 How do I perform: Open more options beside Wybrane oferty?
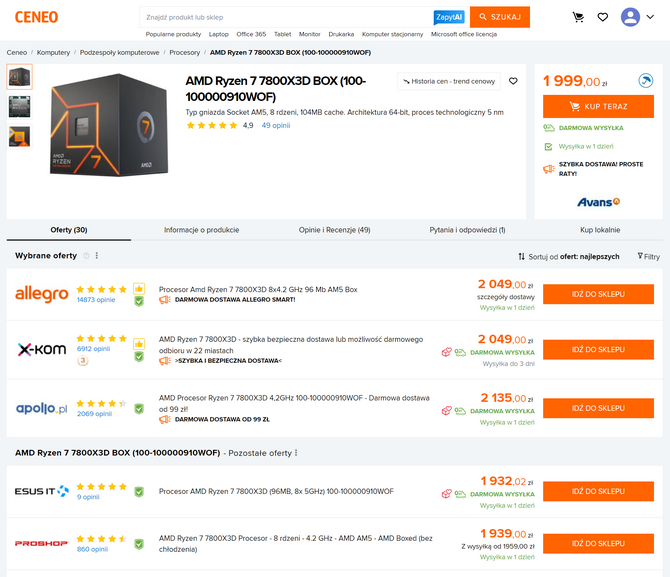coord(97,256)
